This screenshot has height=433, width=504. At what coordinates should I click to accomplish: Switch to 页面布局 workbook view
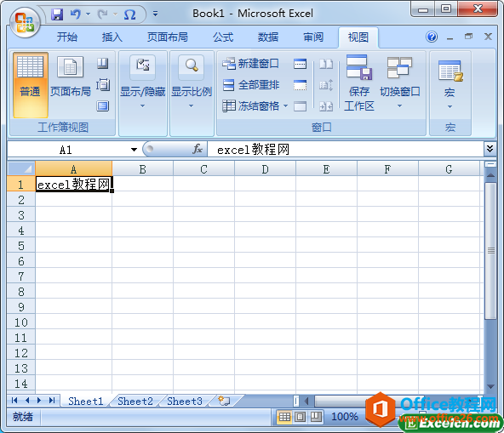pyautogui.click(x=71, y=77)
